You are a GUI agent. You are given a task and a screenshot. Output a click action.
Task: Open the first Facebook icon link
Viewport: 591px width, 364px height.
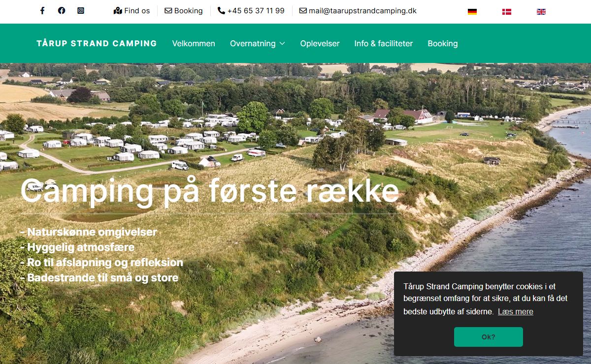click(x=42, y=10)
